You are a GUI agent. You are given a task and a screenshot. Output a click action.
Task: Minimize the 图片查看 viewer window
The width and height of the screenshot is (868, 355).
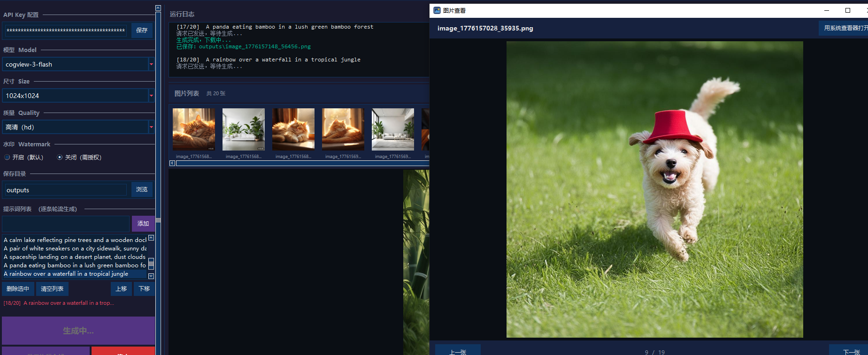(x=827, y=10)
